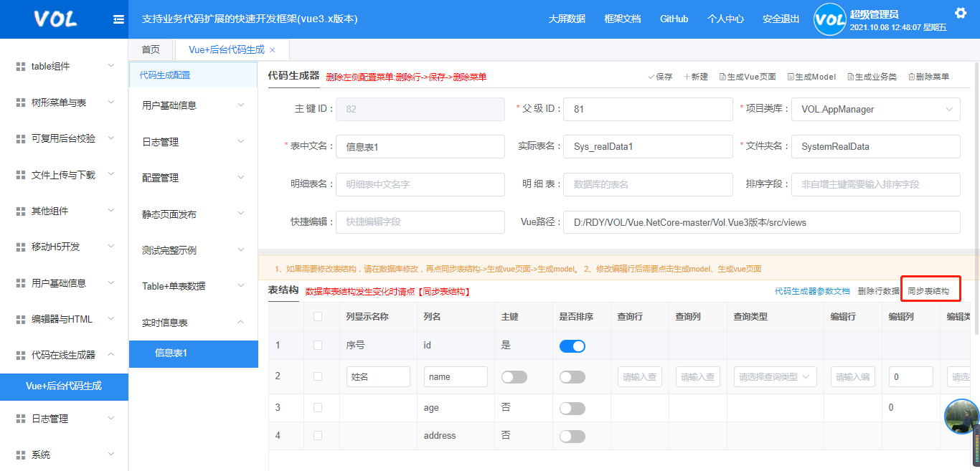Viewport: 980px width, 471px height.
Task: Open GitHub from the top menu
Action: point(674,19)
